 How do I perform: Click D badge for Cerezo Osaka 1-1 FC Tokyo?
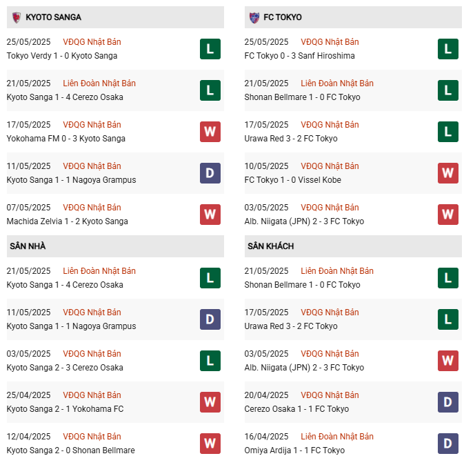[448, 402]
